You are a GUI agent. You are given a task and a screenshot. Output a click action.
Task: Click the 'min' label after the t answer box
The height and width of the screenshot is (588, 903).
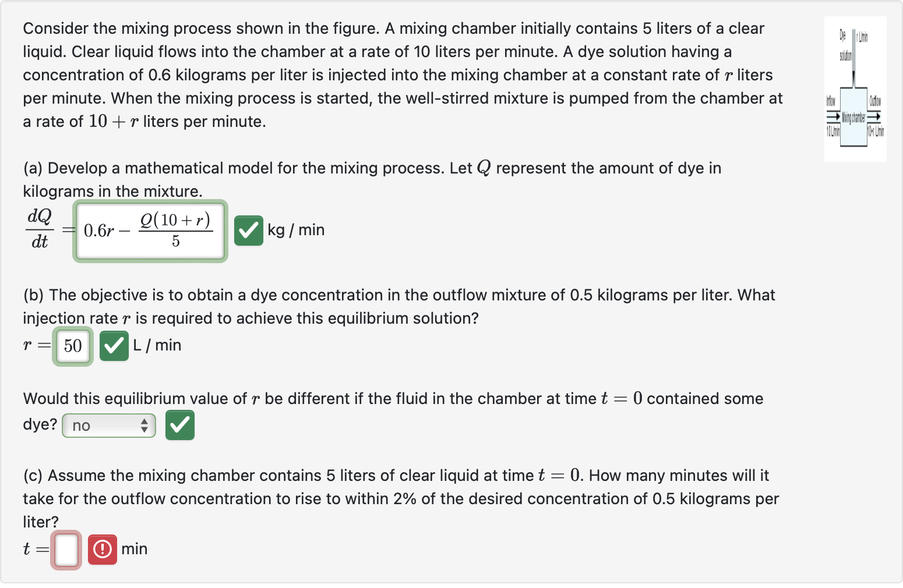(135, 548)
